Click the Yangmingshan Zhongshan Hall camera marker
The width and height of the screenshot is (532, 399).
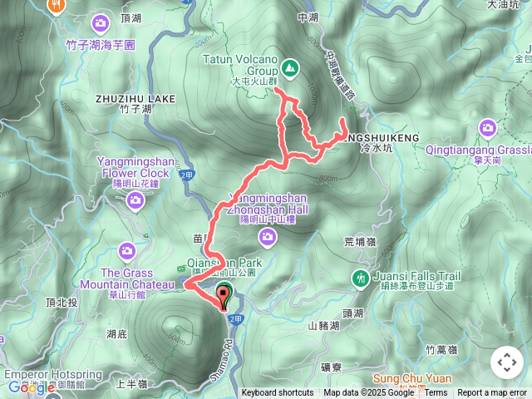268,238
